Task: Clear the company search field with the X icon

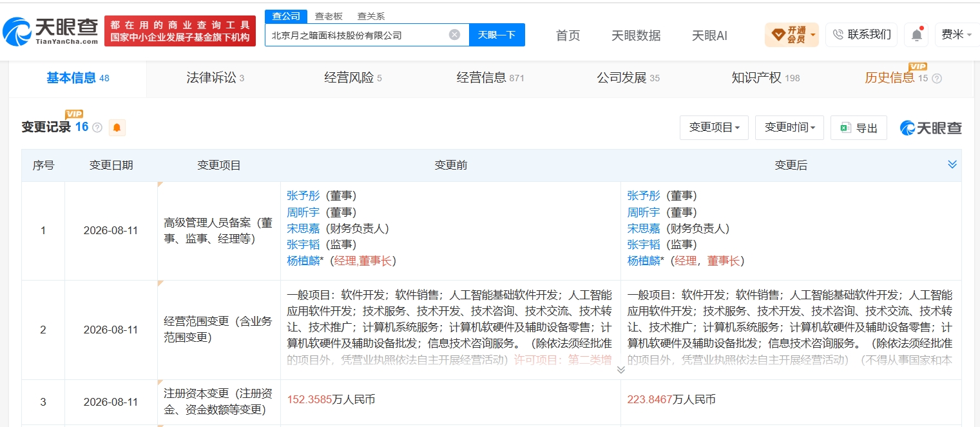Action: tap(454, 35)
